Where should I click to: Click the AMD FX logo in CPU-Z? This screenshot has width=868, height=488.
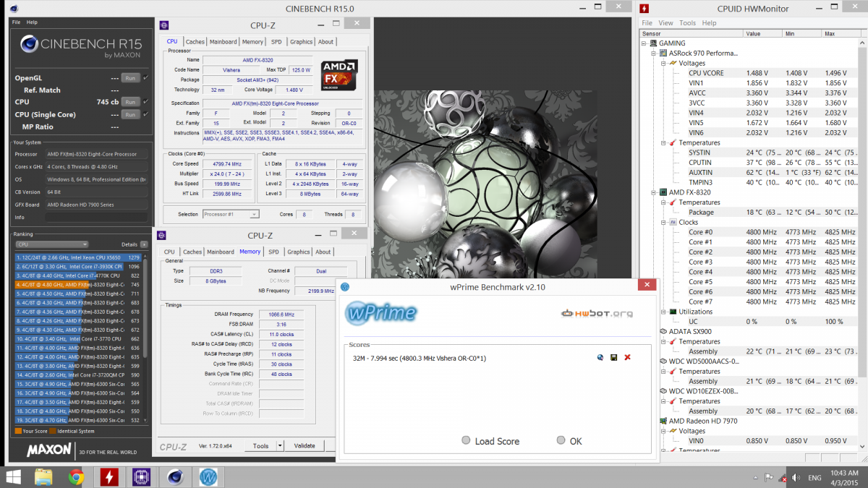340,74
